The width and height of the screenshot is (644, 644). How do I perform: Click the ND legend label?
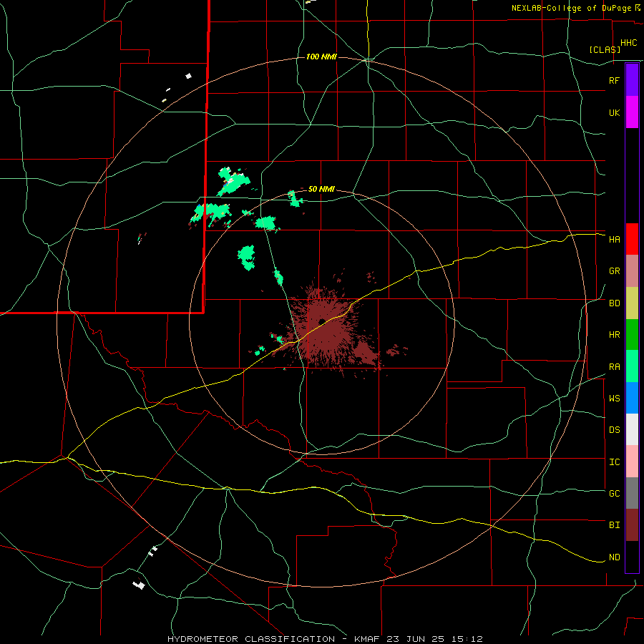pos(615,557)
